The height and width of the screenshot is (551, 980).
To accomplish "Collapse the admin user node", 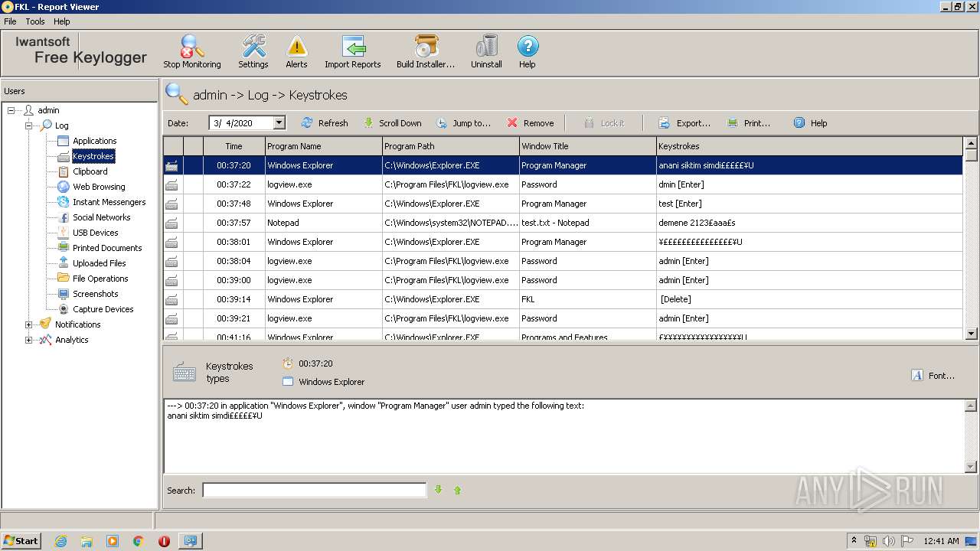I will [x=11, y=110].
